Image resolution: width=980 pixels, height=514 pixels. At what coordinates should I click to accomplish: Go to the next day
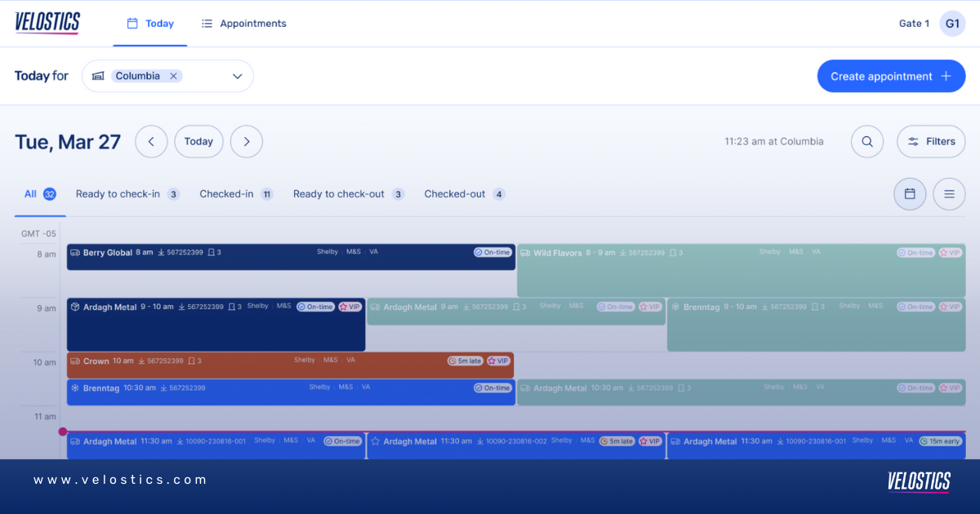click(x=247, y=141)
